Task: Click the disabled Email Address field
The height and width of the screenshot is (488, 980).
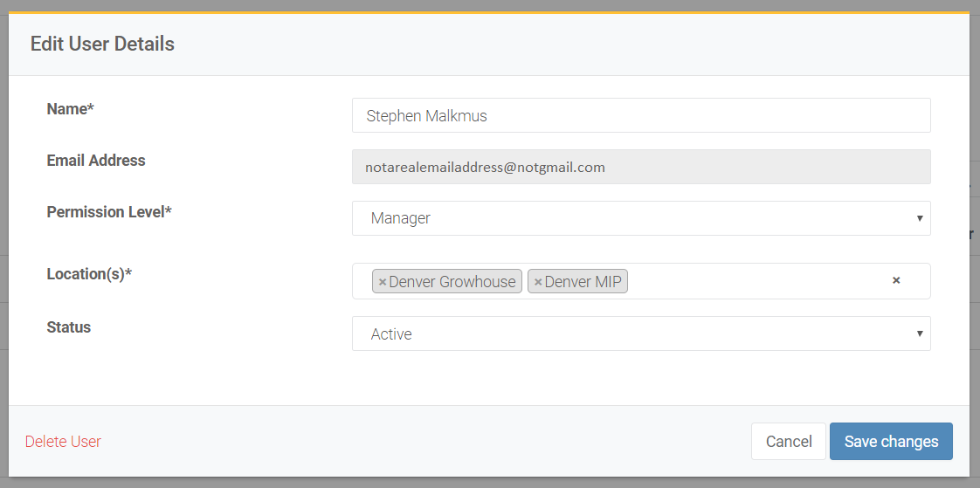Action: pos(640,167)
